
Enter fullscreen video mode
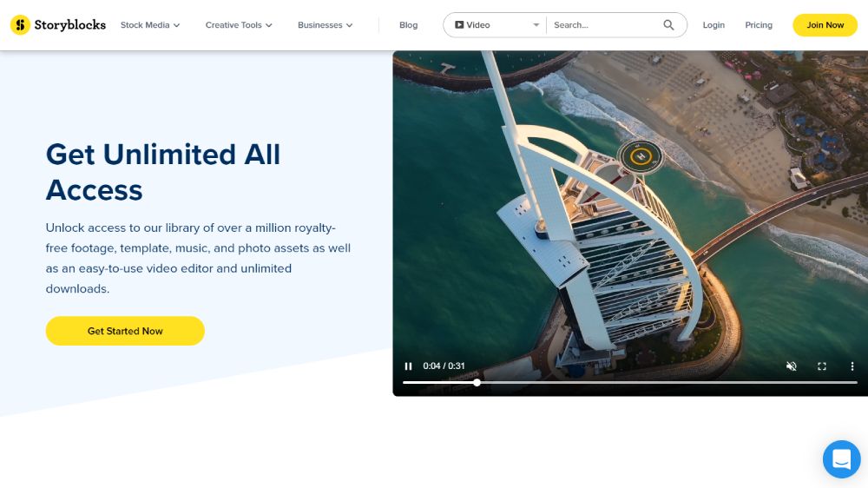(x=822, y=366)
